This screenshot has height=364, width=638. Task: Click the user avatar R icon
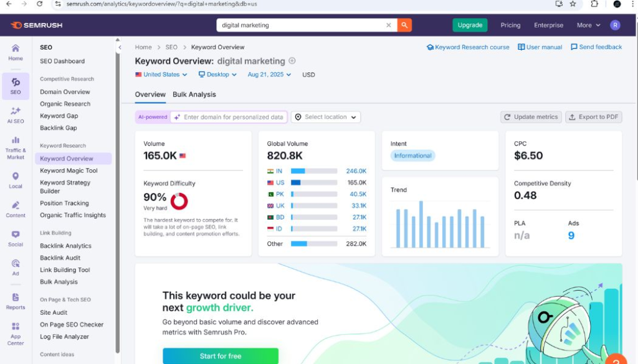(615, 25)
